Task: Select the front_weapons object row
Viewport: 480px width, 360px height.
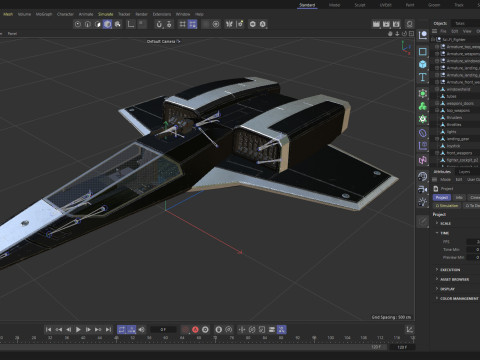Action: [458, 153]
